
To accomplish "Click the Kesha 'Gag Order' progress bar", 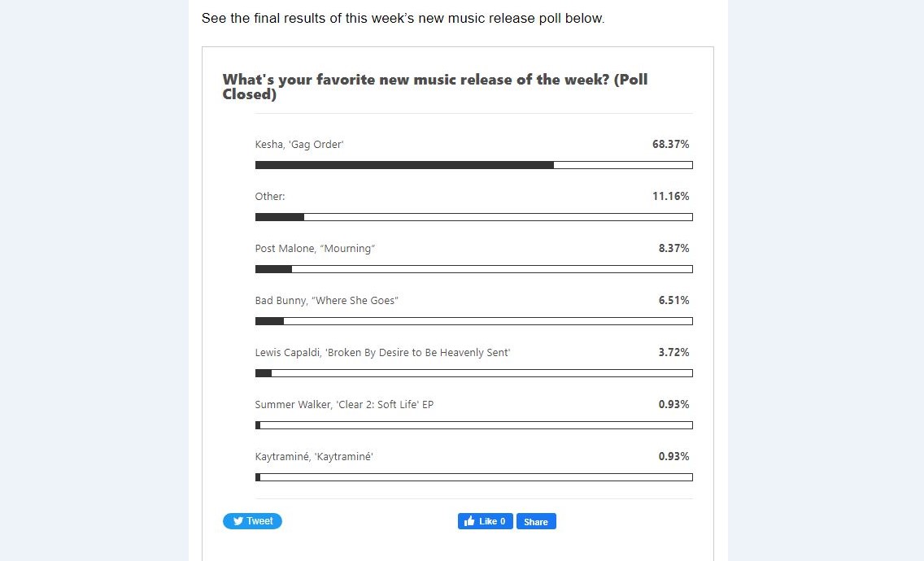I will click(x=473, y=165).
